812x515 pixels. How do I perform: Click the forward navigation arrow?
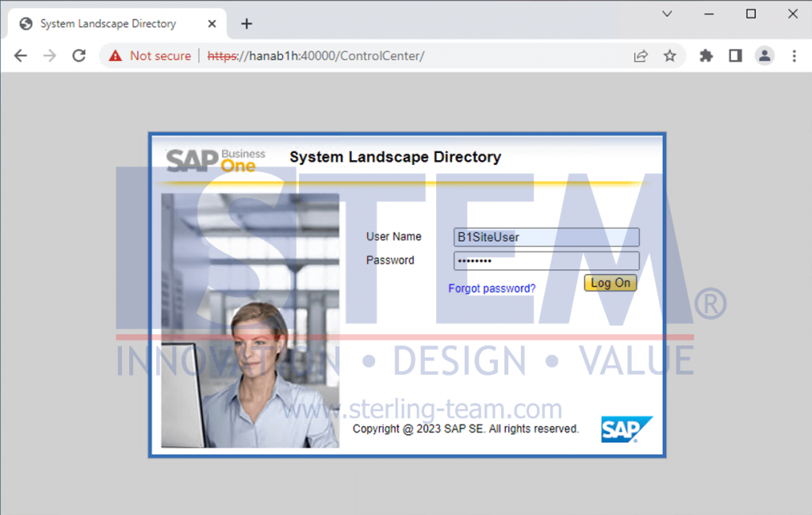coord(49,55)
